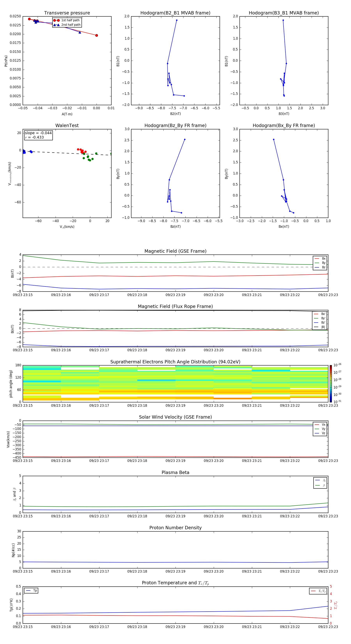Viewport: 351px width, 644px height.
Task: Click the Hodogram(B2_B1 MVAB frame) title
Action: click(x=175, y=13)
